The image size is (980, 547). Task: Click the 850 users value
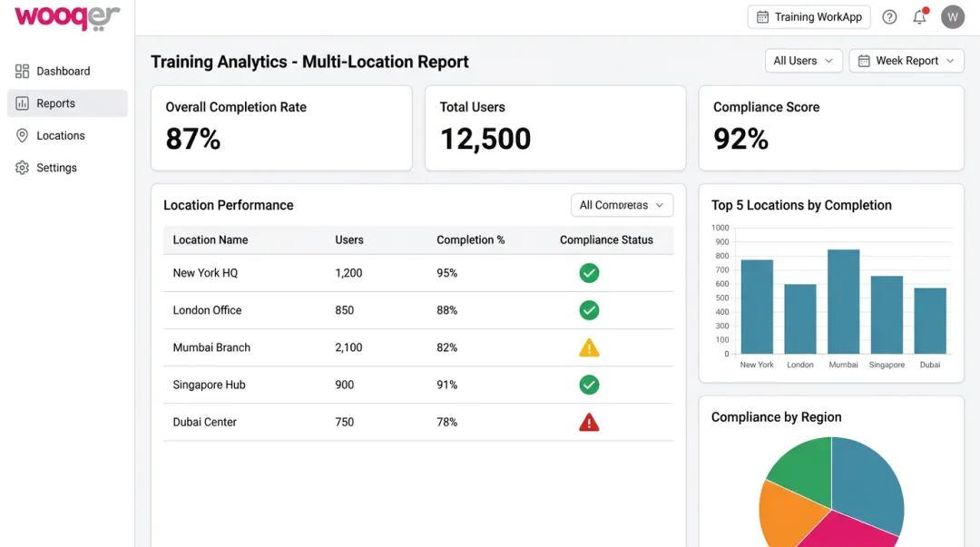tap(345, 310)
